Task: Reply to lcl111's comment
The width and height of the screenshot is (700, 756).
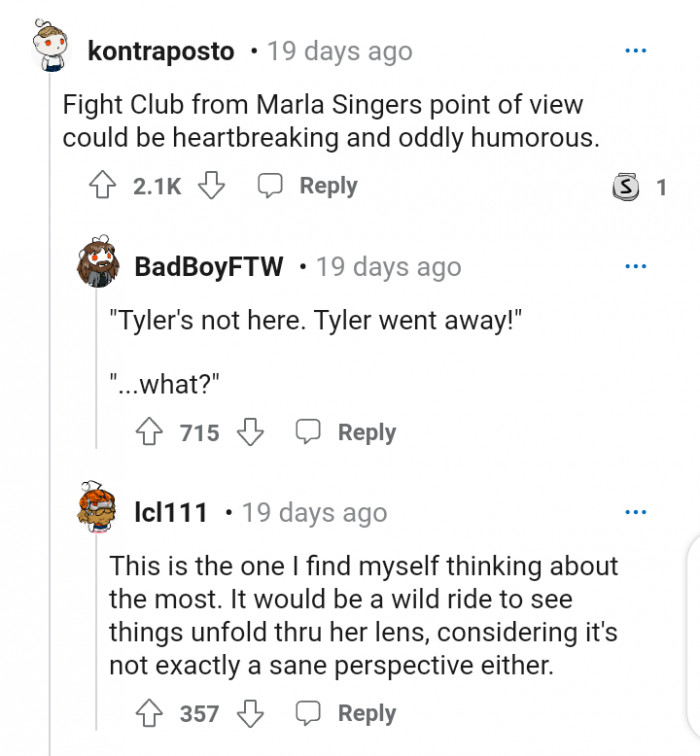Action: tap(346, 713)
